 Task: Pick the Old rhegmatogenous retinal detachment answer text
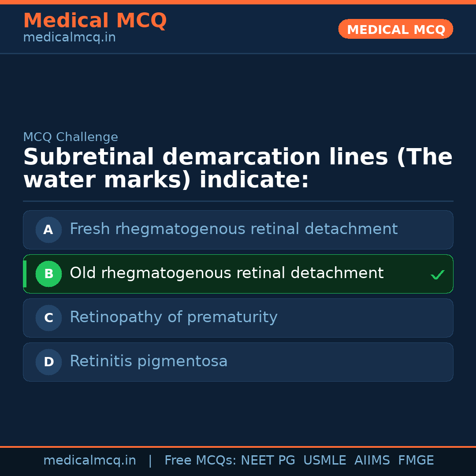click(x=227, y=274)
